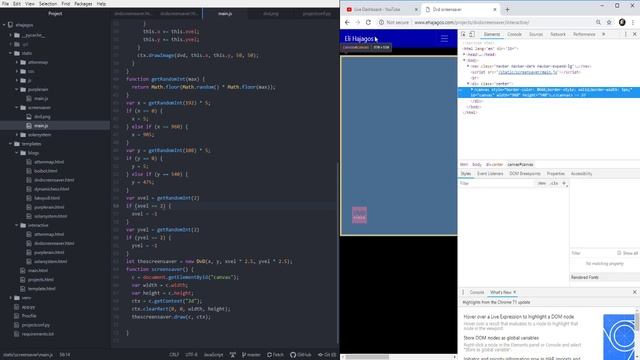Close the What's New drawer tab

(515, 292)
